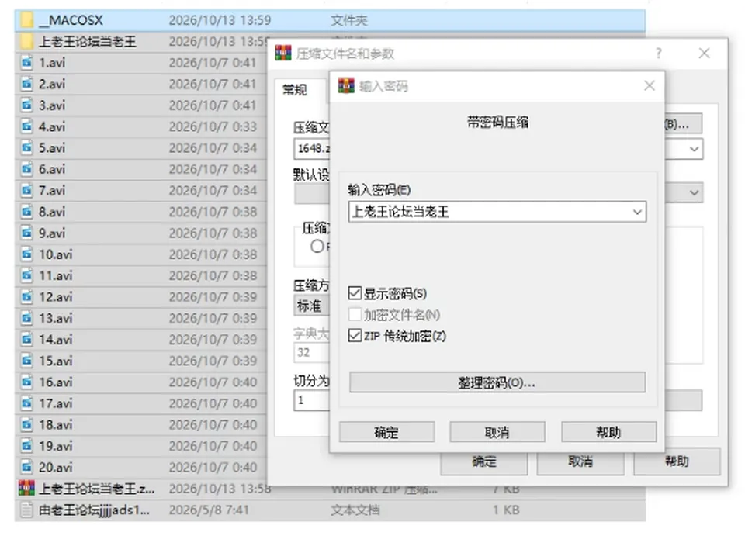745x560 pixels.
Task: Open 帮助 in the 压缩文件名和参数 dialog
Action: tap(677, 461)
